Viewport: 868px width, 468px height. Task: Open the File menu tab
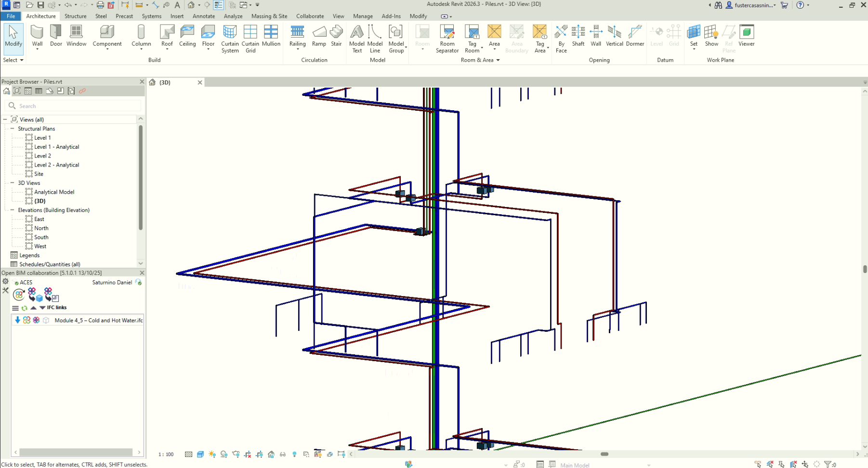point(11,16)
